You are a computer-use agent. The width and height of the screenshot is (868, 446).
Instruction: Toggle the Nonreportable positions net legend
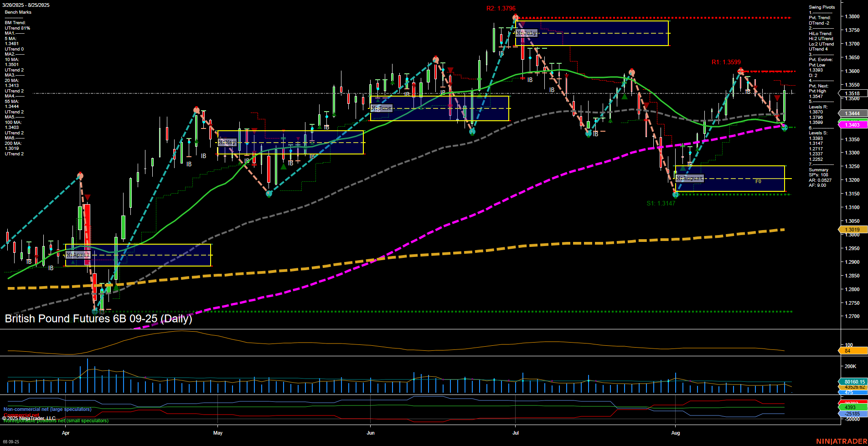point(55,421)
